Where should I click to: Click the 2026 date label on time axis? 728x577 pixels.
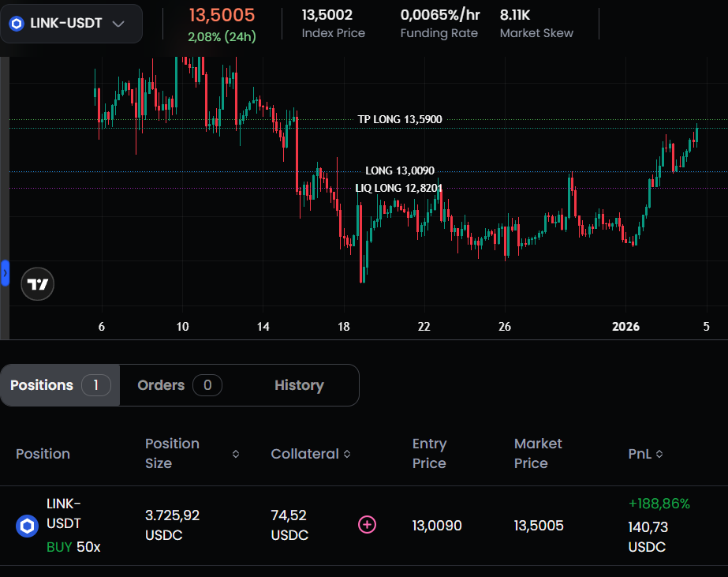tap(625, 327)
